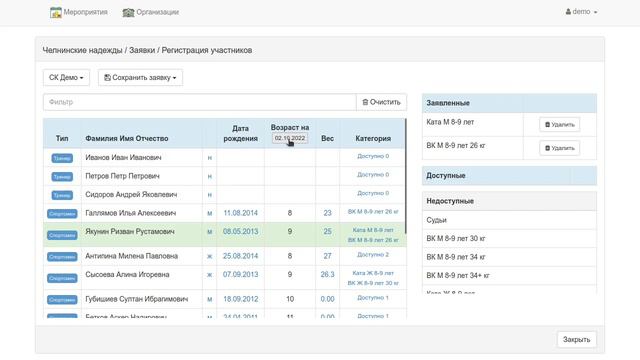The height and width of the screenshot is (360, 640).
Task: Click the Заявленные panel header
Action: [x=509, y=103]
